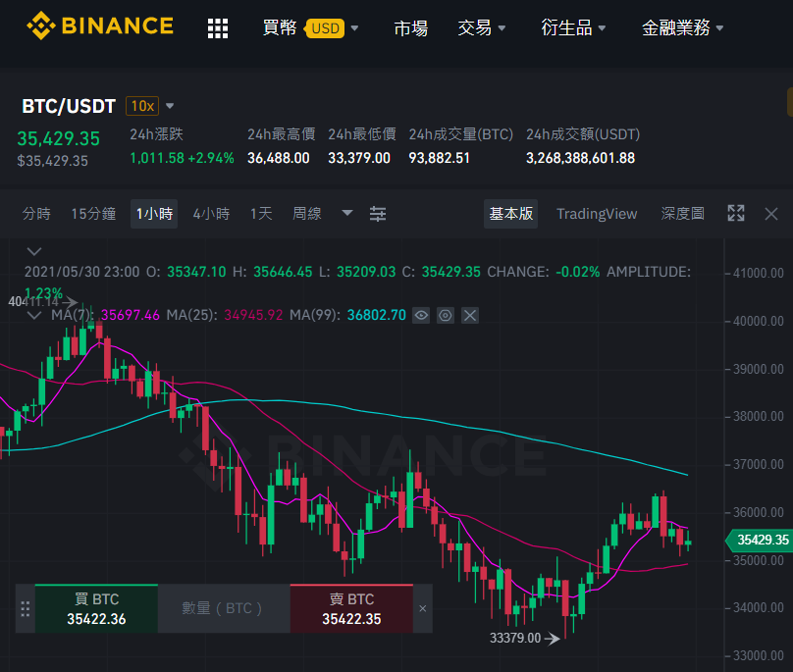The height and width of the screenshot is (672, 793).
Task: Click the MA(7) value 35697.46
Action: tap(130, 315)
